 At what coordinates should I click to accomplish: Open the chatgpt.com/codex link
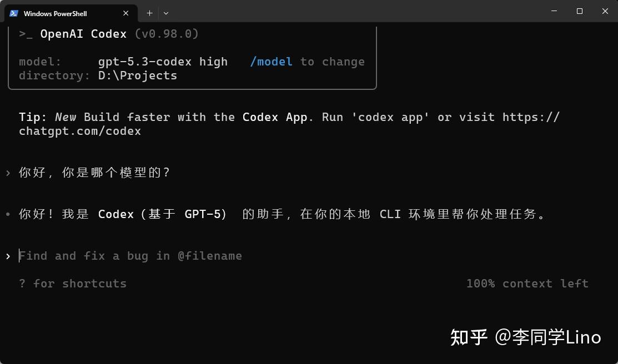pyautogui.click(x=80, y=132)
